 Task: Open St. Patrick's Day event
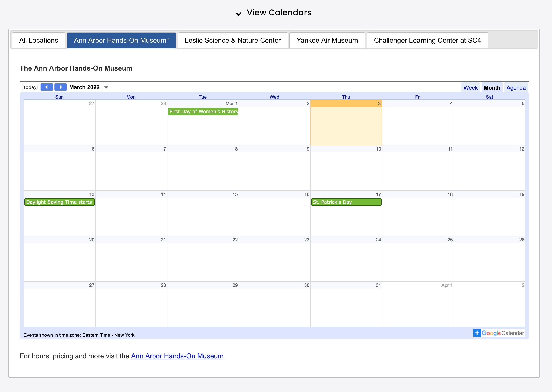pos(346,202)
